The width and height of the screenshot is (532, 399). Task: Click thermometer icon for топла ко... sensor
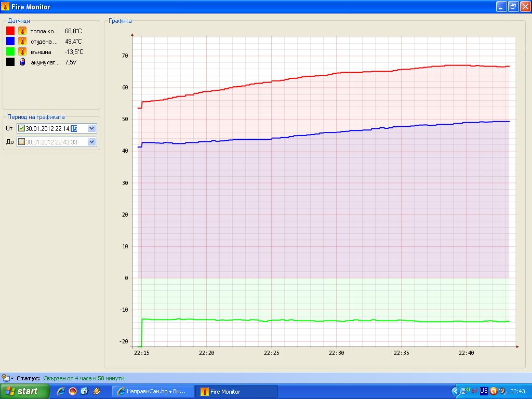click(22, 31)
